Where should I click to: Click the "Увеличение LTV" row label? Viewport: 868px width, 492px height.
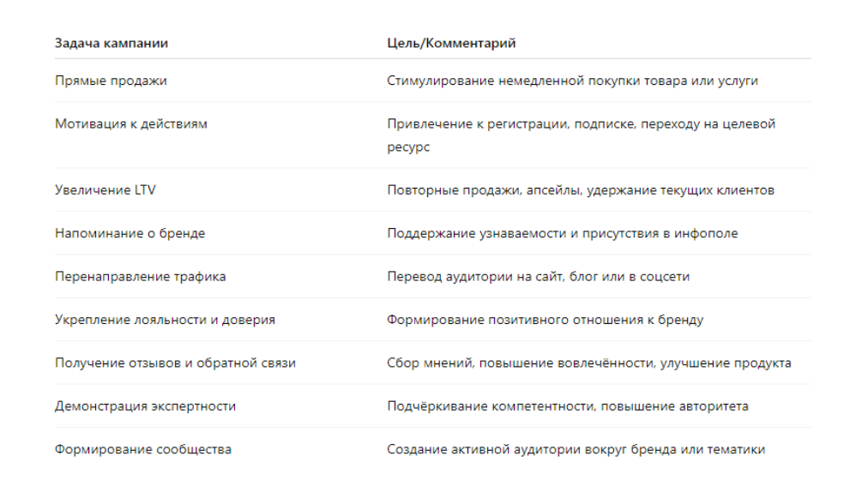105,189
